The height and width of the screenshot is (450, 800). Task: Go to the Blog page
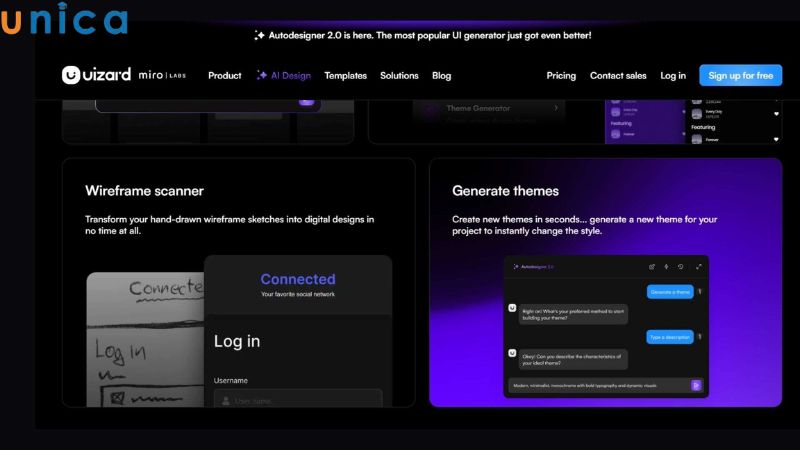pyautogui.click(x=441, y=76)
